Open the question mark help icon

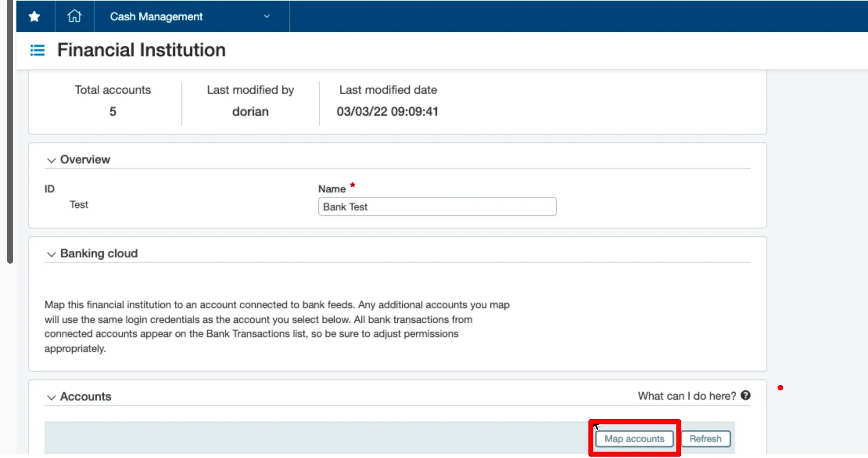click(x=746, y=395)
